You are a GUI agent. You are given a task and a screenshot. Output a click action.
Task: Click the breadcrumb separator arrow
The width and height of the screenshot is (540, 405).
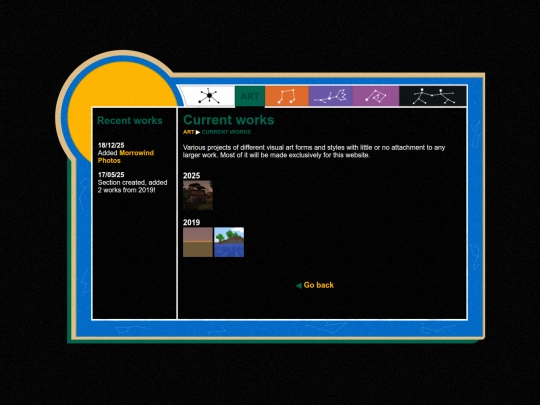(x=198, y=132)
